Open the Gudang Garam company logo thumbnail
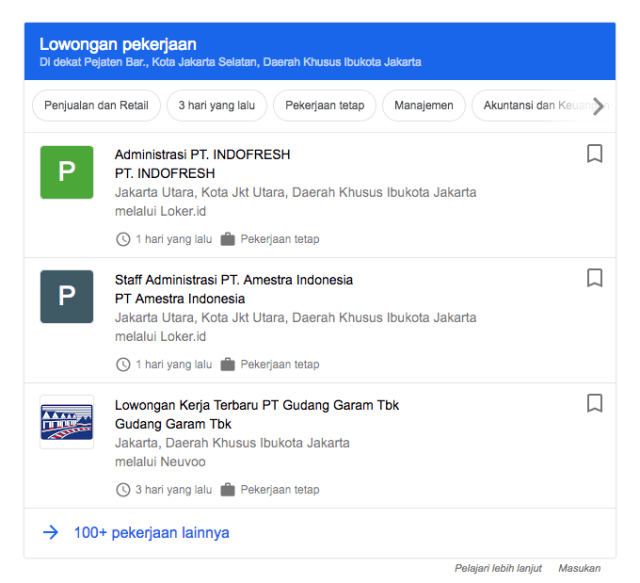The height and width of the screenshot is (583, 640). 67,422
